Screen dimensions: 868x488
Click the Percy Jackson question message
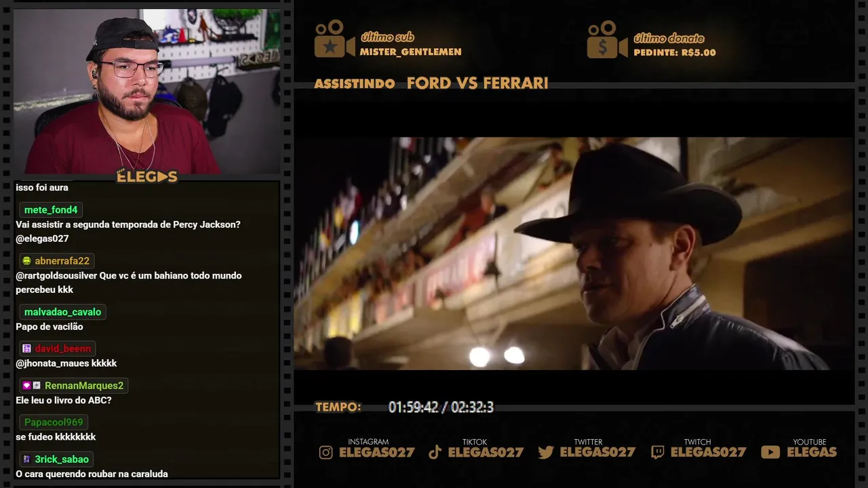[128, 232]
